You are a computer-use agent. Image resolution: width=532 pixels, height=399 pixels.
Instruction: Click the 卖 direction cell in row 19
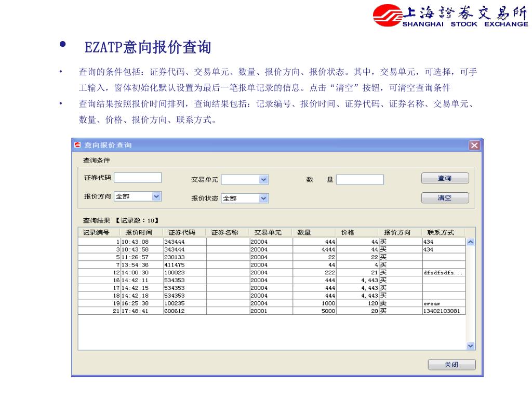click(x=401, y=303)
